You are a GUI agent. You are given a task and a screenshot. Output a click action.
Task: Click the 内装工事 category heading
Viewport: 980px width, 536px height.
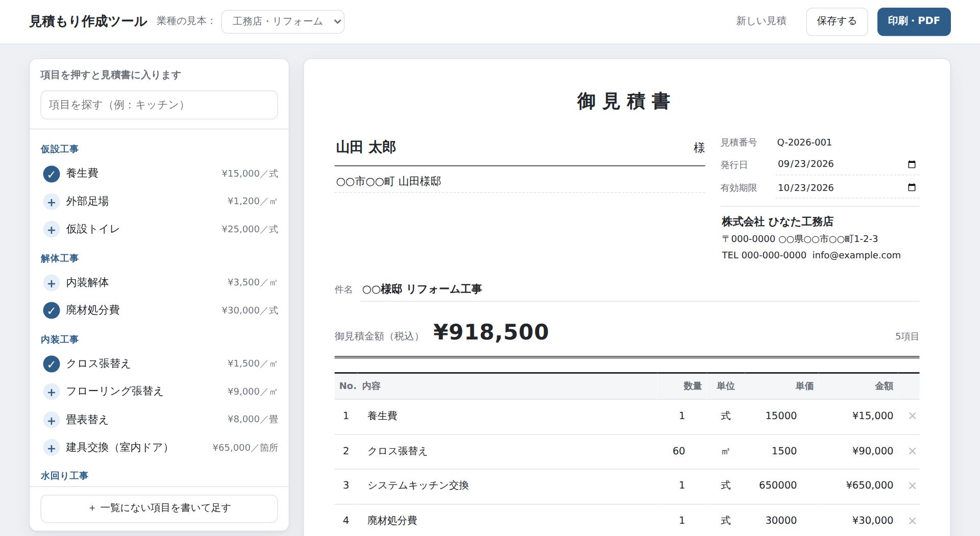pyautogui.click(x=60, y=340)
